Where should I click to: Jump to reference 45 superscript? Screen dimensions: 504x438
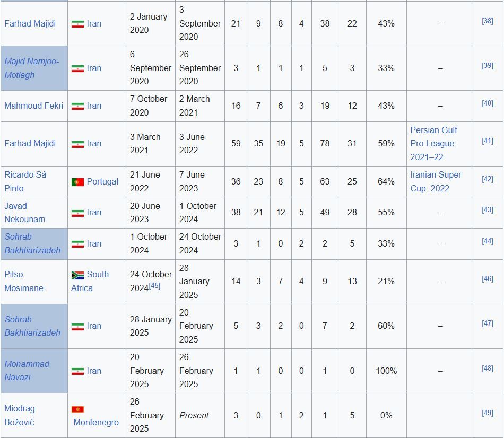pos(154,285)
